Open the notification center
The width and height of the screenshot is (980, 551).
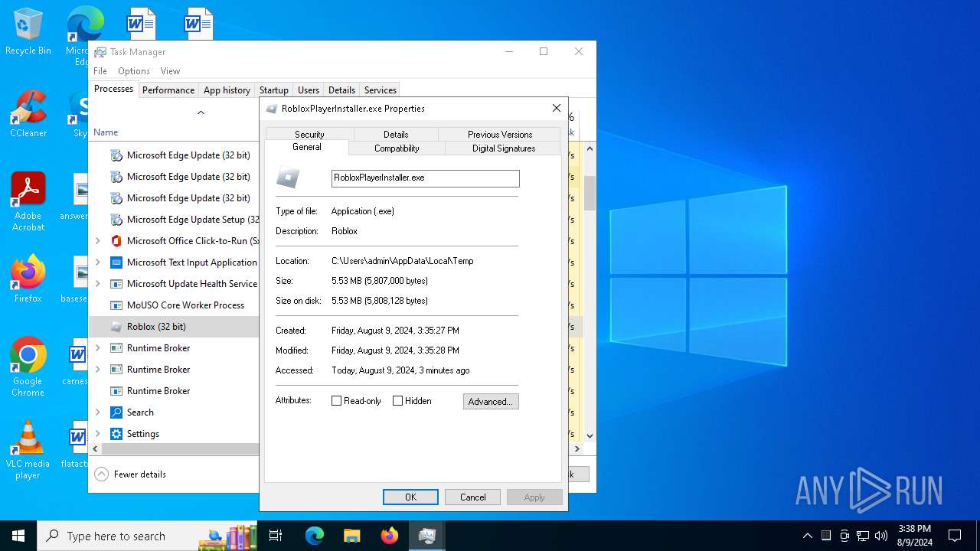955,536
